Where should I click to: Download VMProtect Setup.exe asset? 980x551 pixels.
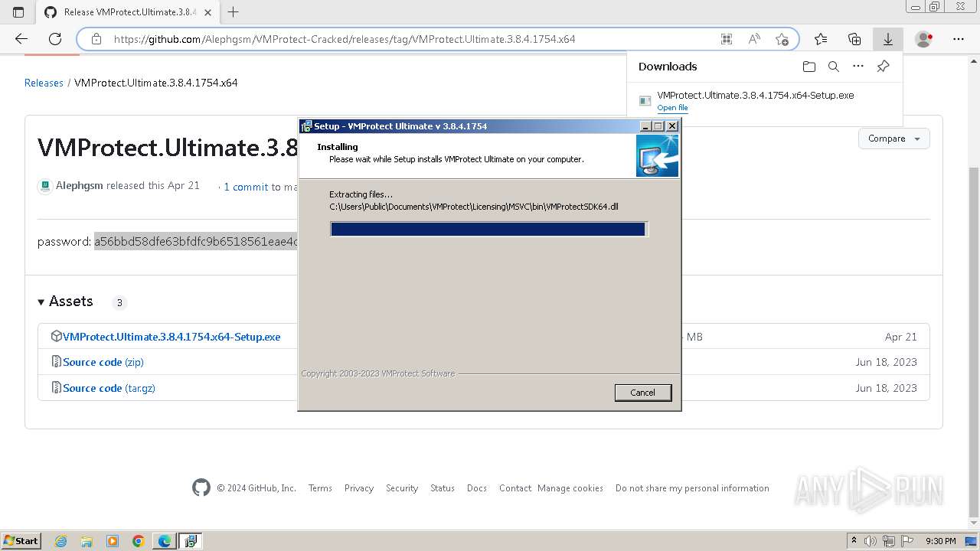(171, 337)
